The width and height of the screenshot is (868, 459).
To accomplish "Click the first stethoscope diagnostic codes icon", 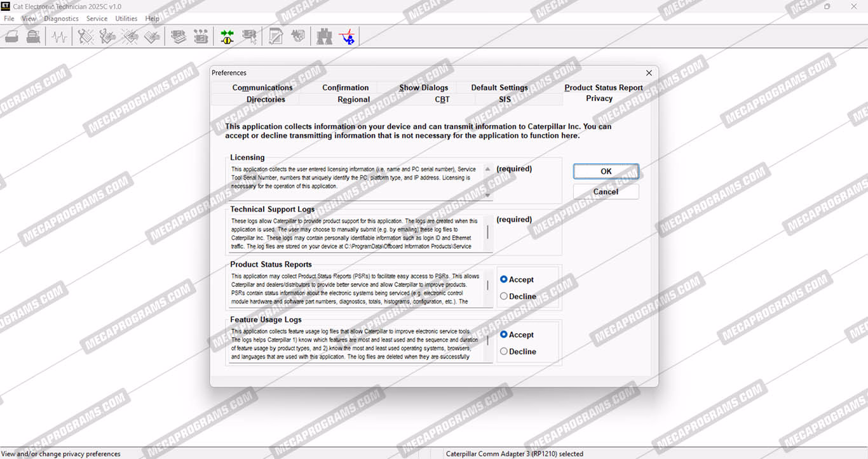I will tap(85, 37).
